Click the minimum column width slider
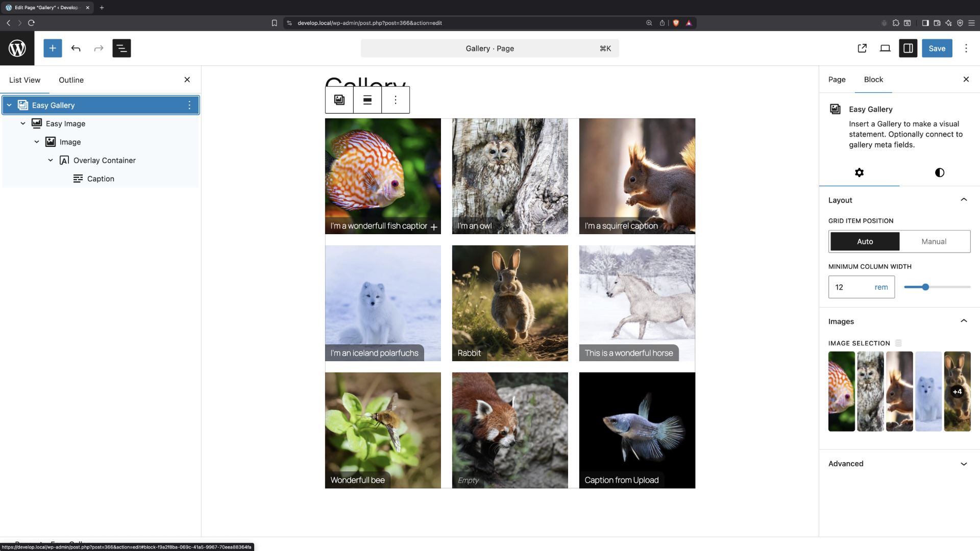The image size is (980, 551). [x=937, y=287]
